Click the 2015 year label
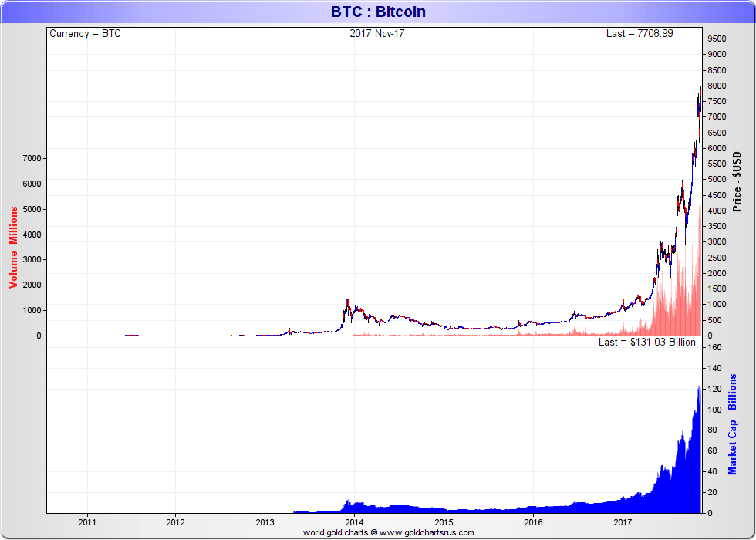Image resolution: width=756 pixels, height=540 pixels. point(444,521)
